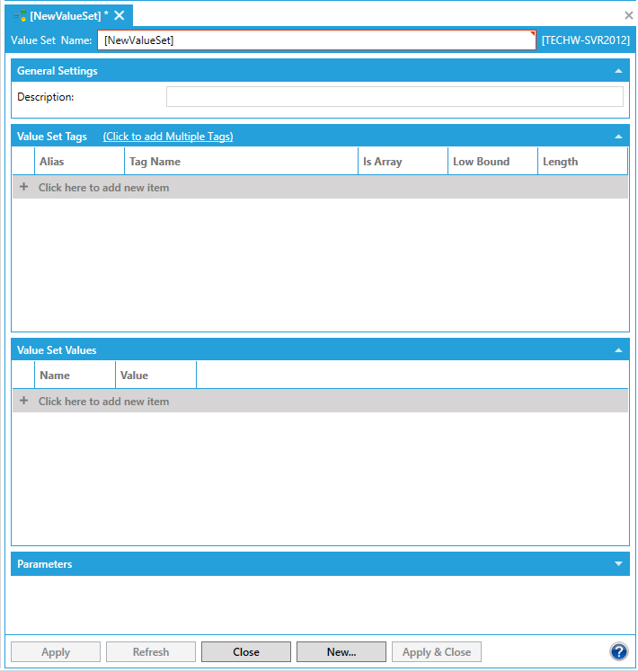Click the blue help question mark icon
The image size is (638, 672).
point(618,652)
